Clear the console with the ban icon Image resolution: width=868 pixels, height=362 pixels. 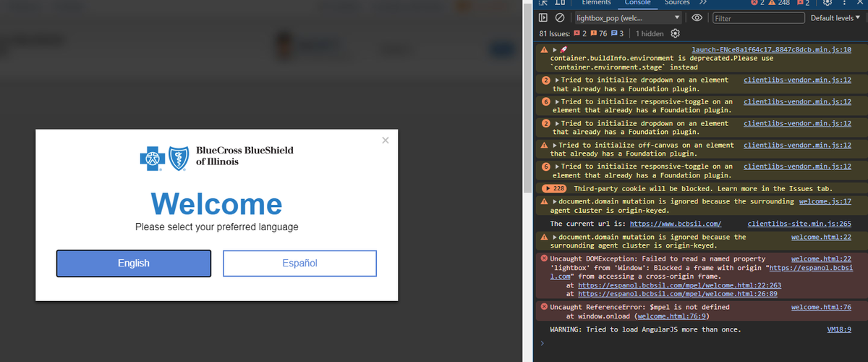(x=560, y=18)
